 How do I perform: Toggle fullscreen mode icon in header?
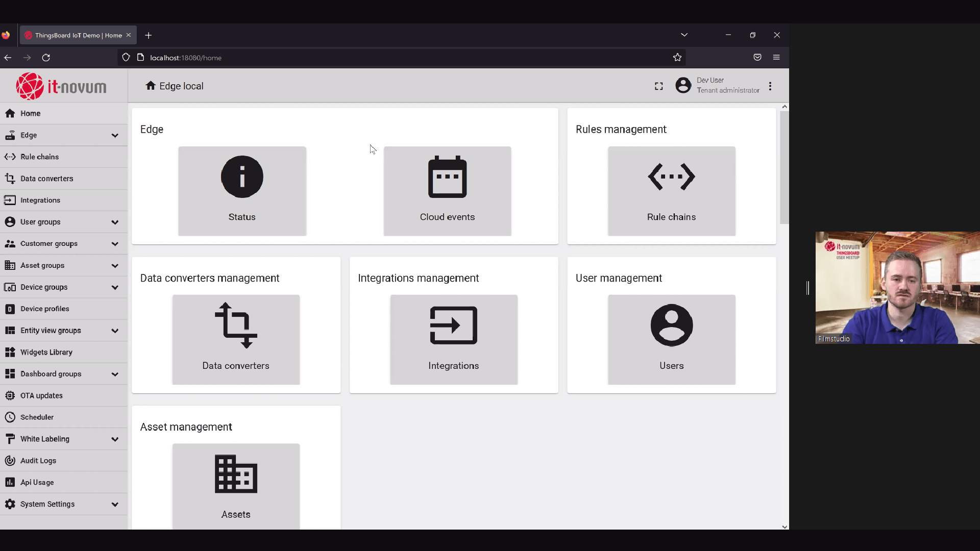659,86
